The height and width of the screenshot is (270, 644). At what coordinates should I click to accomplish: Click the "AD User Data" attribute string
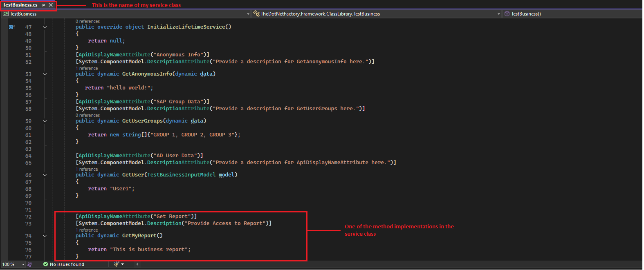point(175,156)
